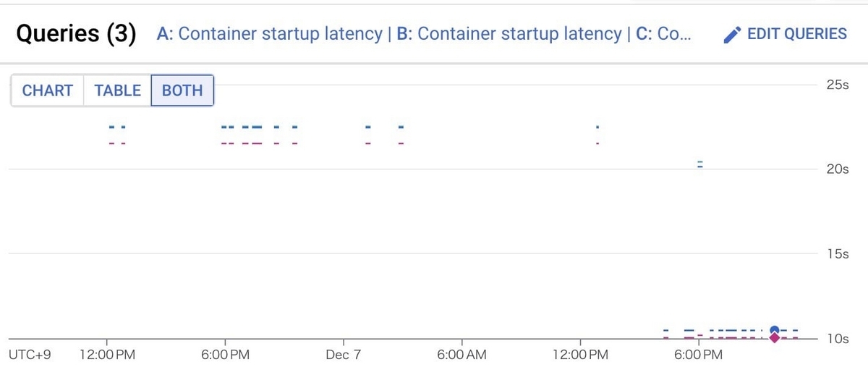The image size is (868, 375).
Task: Click the UTC+9 timezone label
Action: pos(29,355)
